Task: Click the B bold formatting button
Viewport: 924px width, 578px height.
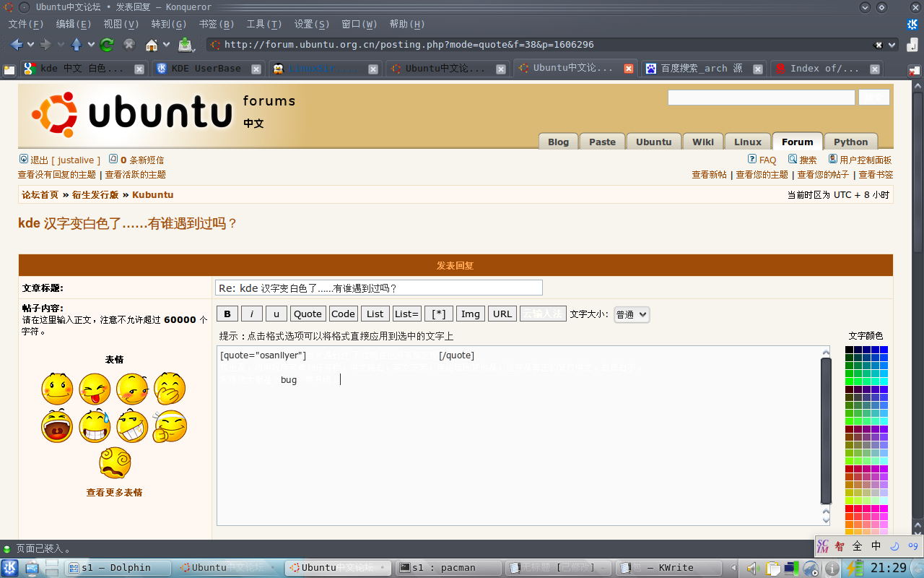Action: pos(227,314)
